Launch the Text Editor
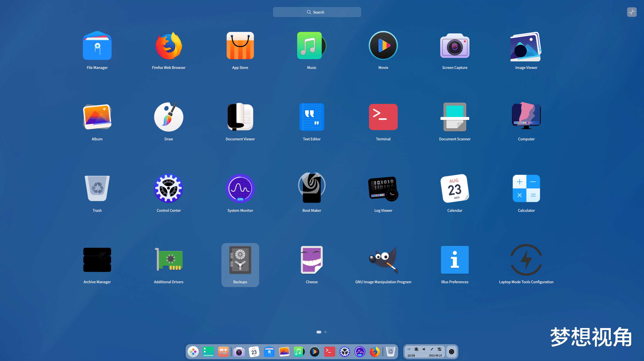 pos(312,117)
